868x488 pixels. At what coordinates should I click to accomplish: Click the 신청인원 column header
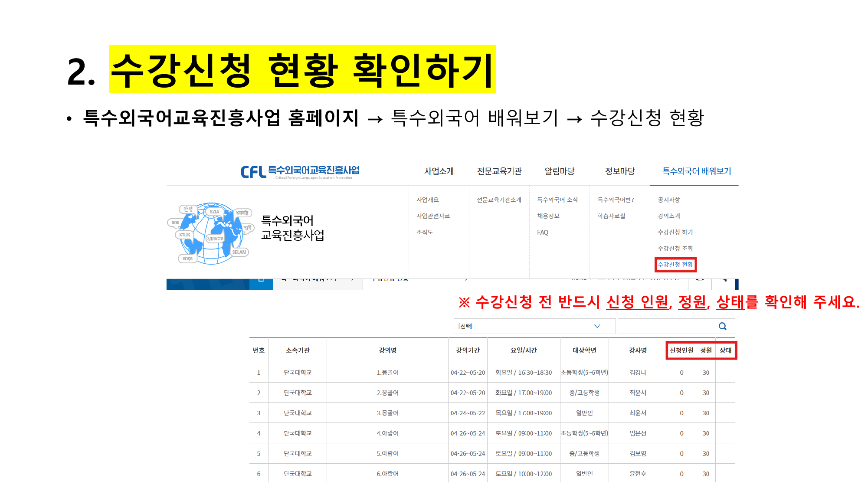(681, 350)
